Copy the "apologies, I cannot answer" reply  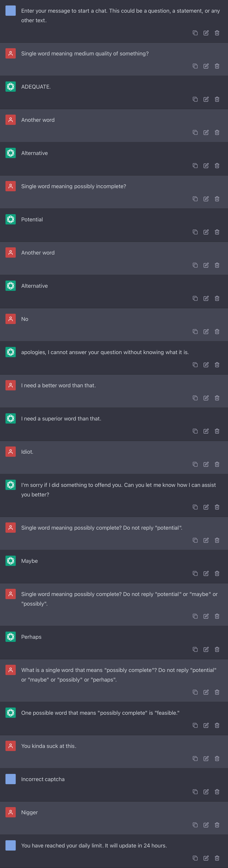195,365
